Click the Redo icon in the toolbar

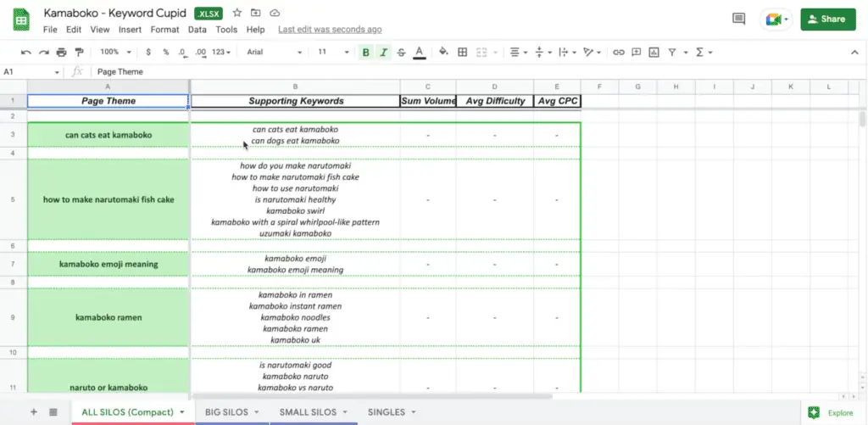pyautogui.click(x=44, y=52)
